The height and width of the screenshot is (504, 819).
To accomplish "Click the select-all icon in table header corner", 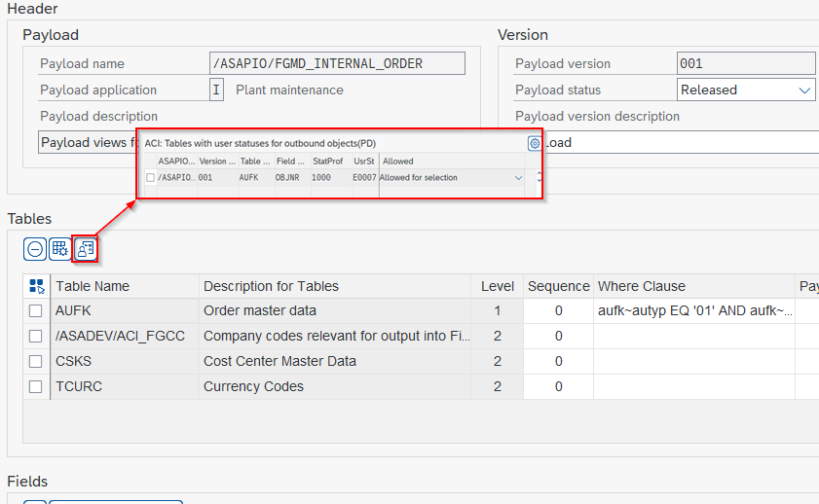I will pyautogui.click(x=37, y=286).
